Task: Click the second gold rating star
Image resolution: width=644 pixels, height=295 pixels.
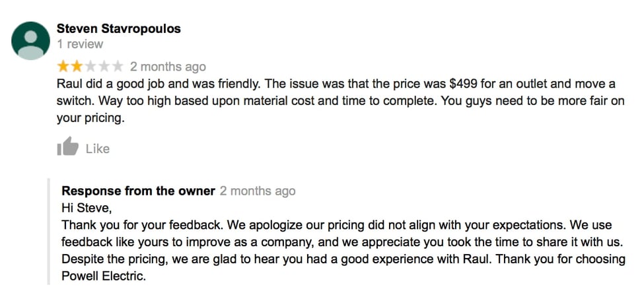Action: click(76, 66)
